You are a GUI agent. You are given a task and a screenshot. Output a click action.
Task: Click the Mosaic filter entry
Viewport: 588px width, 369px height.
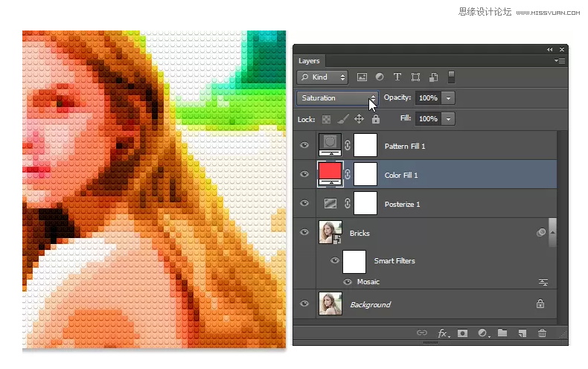point(368,282)
